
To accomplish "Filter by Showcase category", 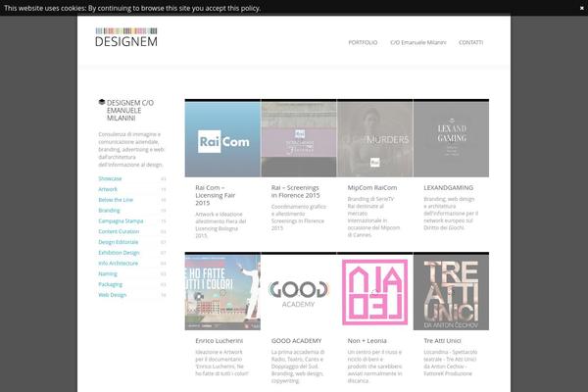I will (110, 178).
